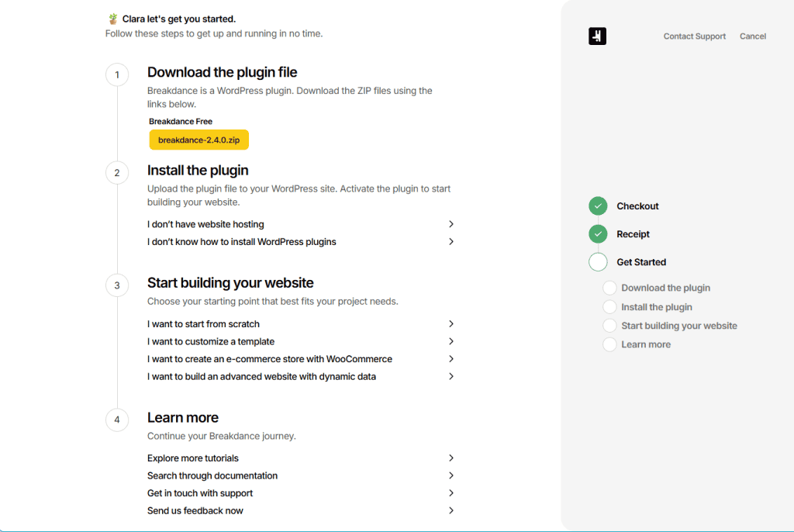Click the Start building your website heading
This screenshot has width=794, height=532.
click(230, 283)
